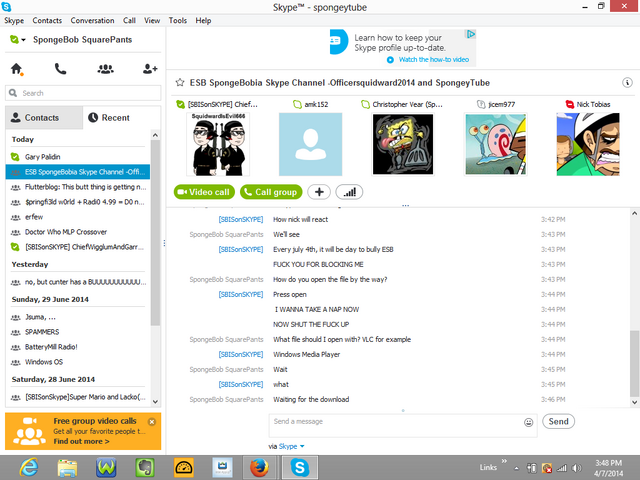
Task: Open the Contacts menu in menu bar
Action: tap(47, 20)
